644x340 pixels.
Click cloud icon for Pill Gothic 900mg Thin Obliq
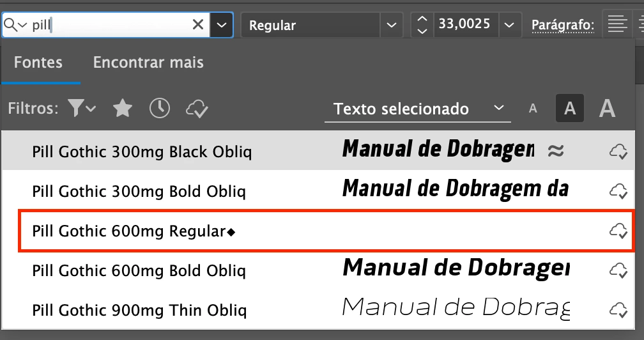tap(618, 309)
